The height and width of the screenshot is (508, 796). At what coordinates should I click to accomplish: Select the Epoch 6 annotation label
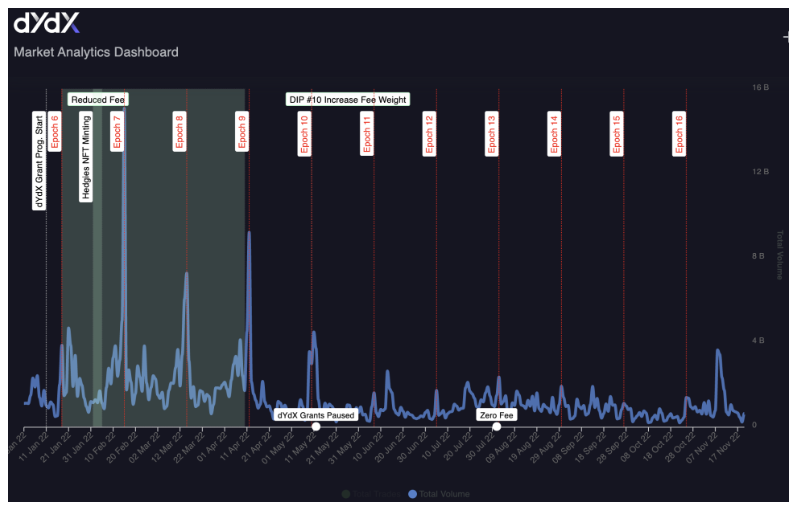(x=54, y=131)
